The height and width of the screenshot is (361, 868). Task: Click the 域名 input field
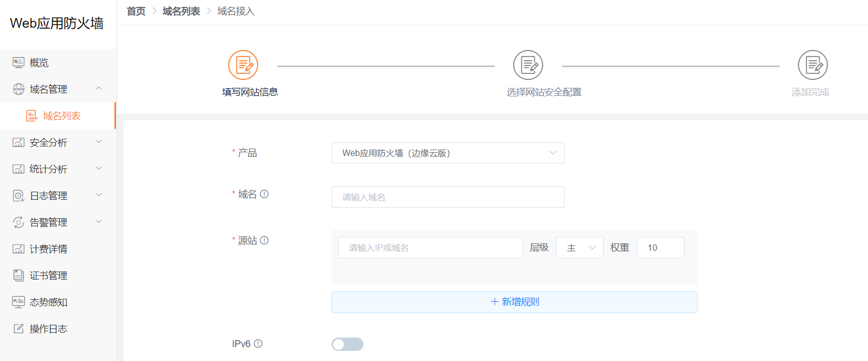pos(448,198)
